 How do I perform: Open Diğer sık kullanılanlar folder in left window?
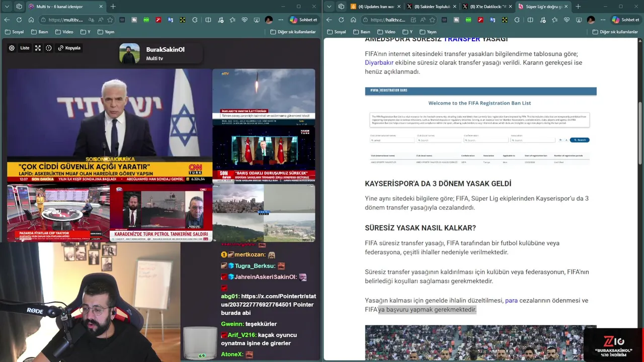click(293, 32)
